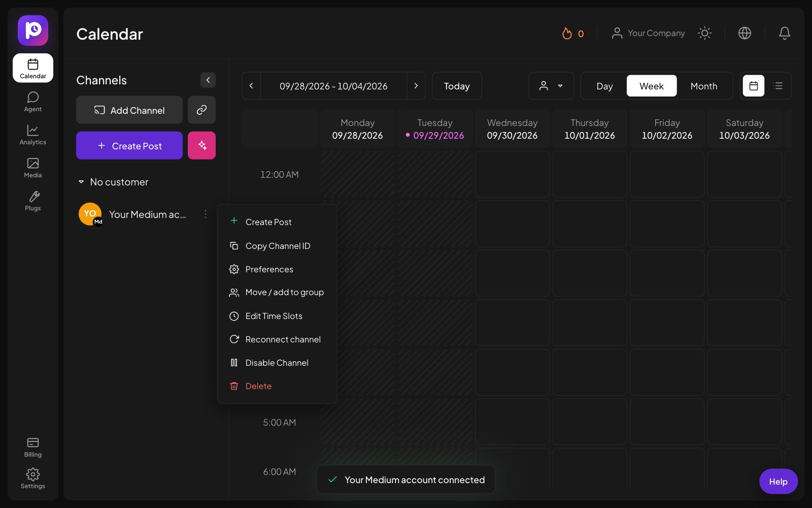Choose Move / add to group
Image resolution: width=812 pixels, height=508 pixels.
(277, 293)
